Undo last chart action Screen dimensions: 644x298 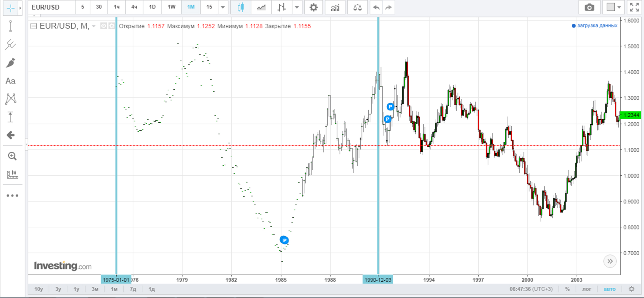376,7
